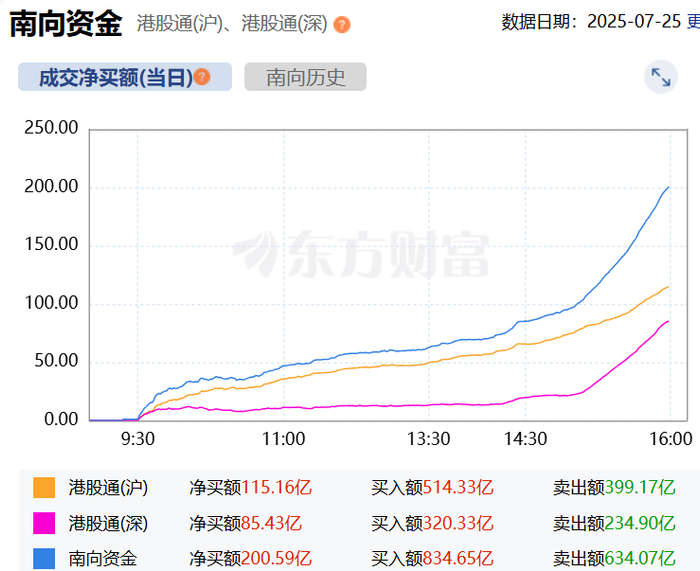Click the 0.00 y-axis label

[61, 420]
